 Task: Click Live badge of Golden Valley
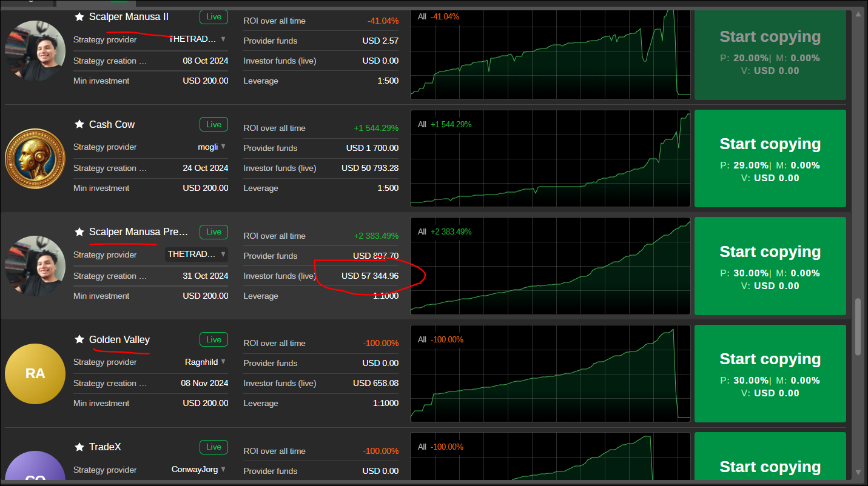pyautogui.click(x=214, y=339)
